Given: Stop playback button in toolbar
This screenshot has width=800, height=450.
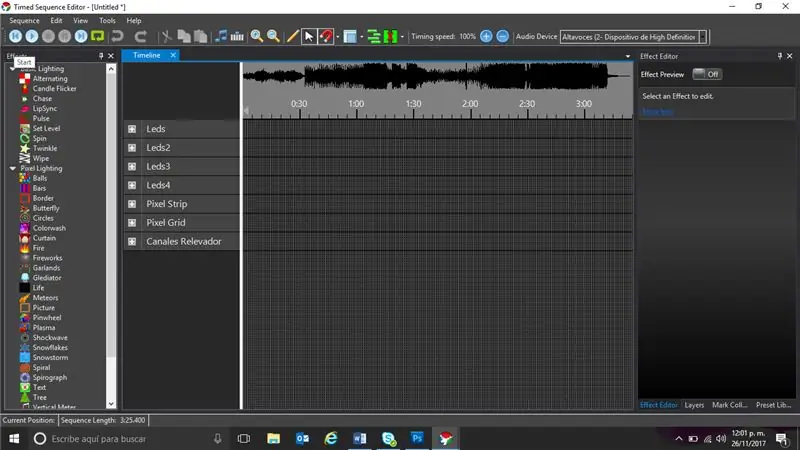Looking at the screenshot, I should click(48, 36).
